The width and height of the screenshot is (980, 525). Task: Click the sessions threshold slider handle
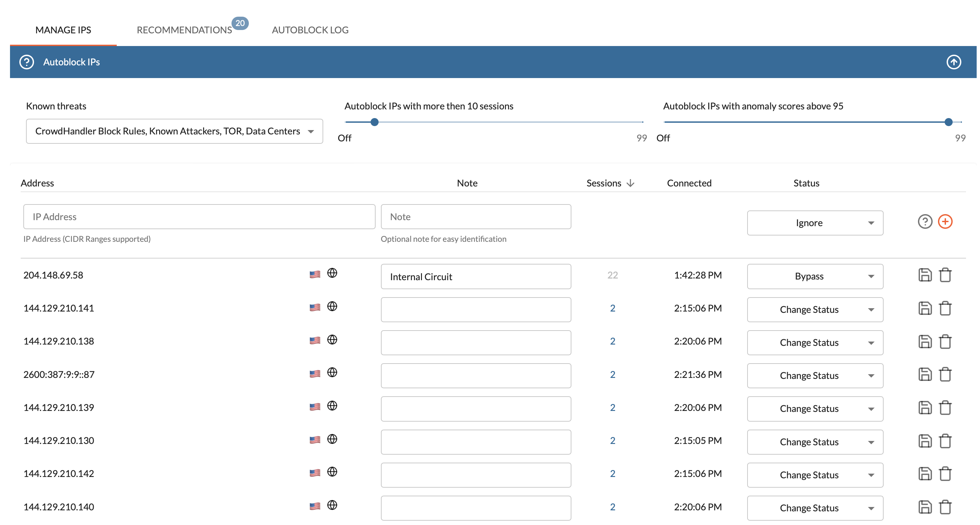374,122
